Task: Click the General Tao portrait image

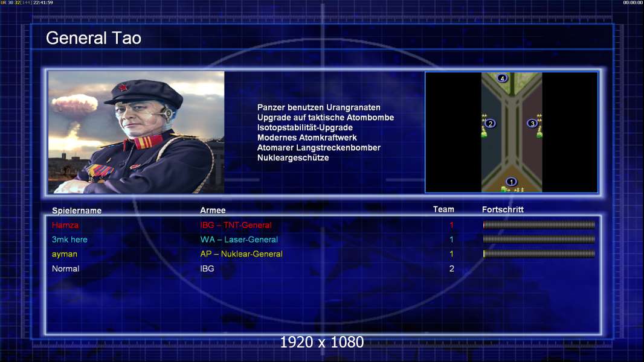Action: (137, 132)
